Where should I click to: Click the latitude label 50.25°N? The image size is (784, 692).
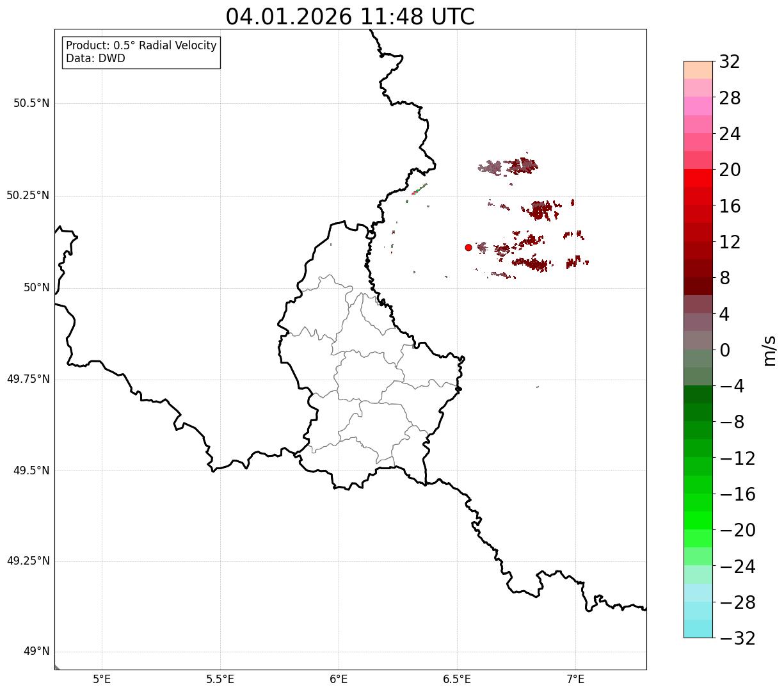[x=28, y=195]
